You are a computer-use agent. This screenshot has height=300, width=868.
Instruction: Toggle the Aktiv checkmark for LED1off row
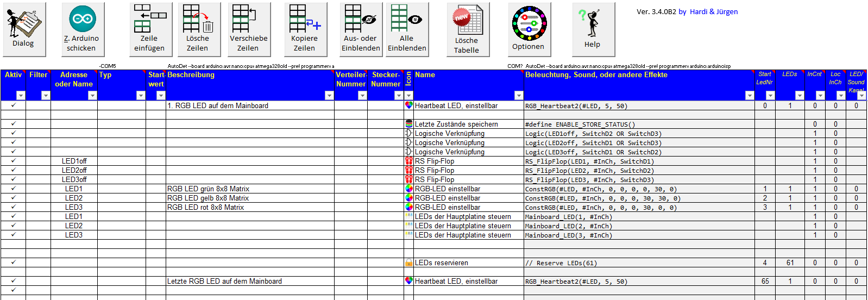14,161
